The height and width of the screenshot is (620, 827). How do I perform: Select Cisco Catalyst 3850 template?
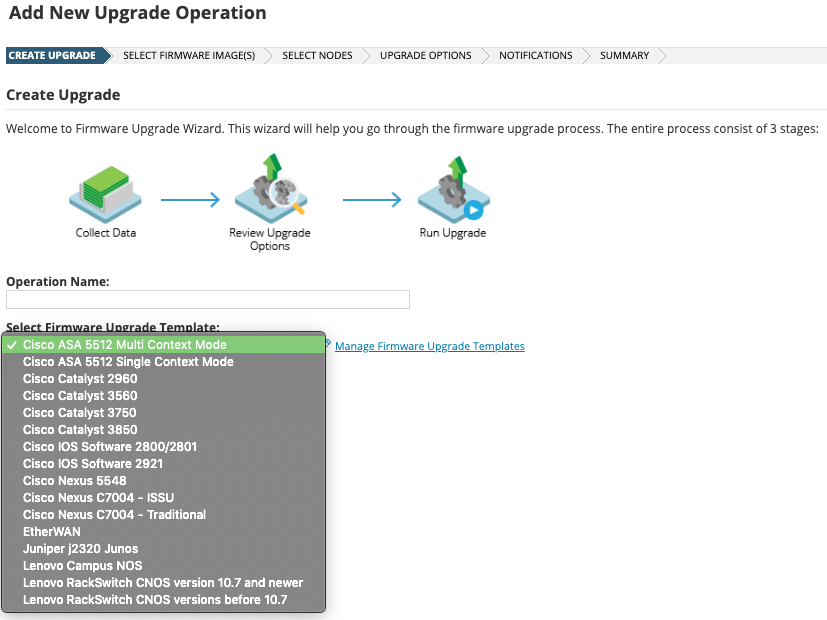pyautogui.click(x=164, y=430)
